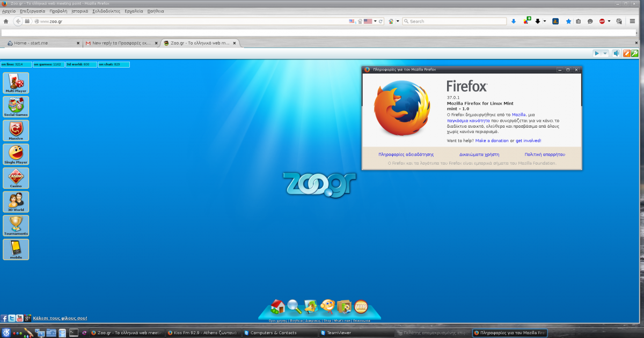
Task: Launch the terminal from the taskbar
Action: pyautogui.click(x=74, y=333)
